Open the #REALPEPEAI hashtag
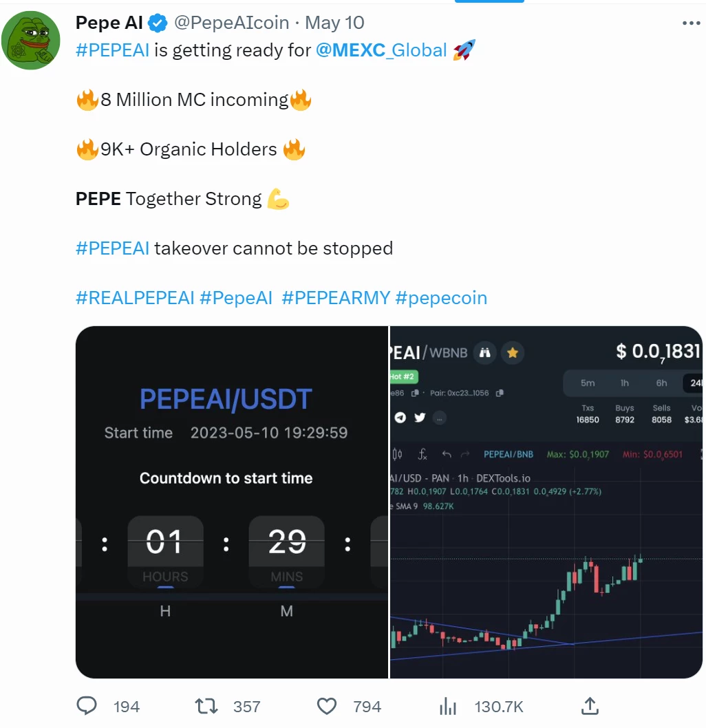The height and width of the screenshot is (728, 706). pyautogui.click(x=135, y=298)
